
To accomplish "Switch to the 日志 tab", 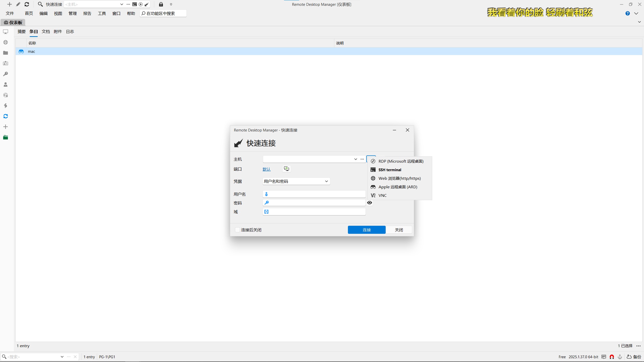I will point(70,31).
